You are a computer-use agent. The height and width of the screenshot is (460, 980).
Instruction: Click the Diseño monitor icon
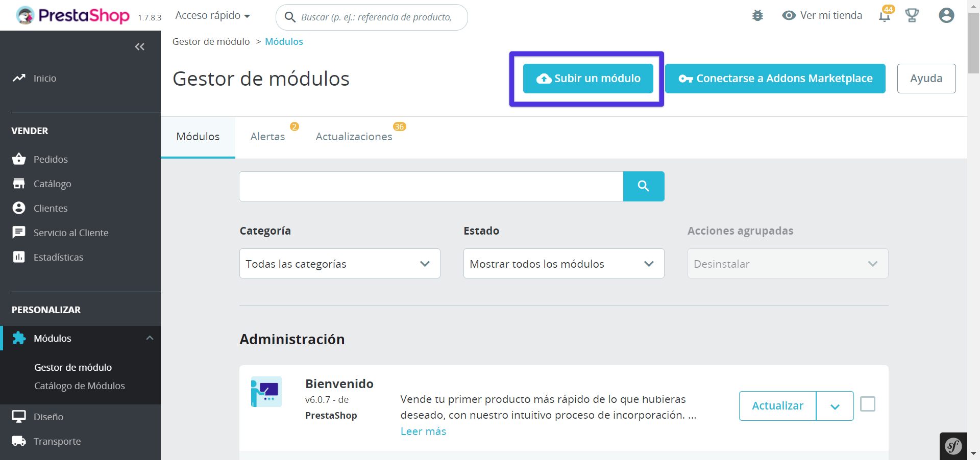pyautogui.click(x=19, y=417)
